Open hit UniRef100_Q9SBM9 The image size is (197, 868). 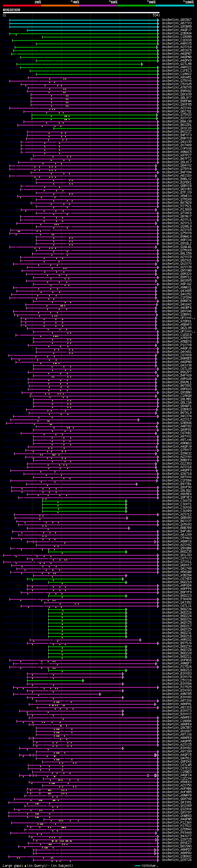[177, 26]
